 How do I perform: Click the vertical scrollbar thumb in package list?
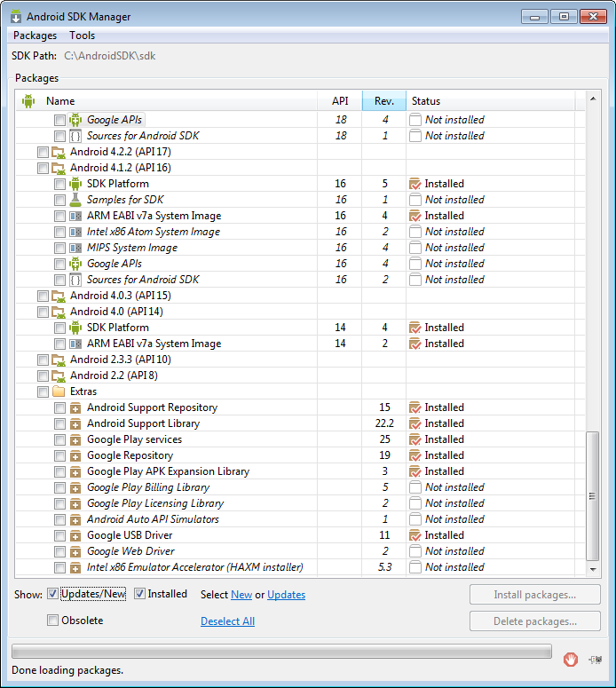(x=592, y=496)
